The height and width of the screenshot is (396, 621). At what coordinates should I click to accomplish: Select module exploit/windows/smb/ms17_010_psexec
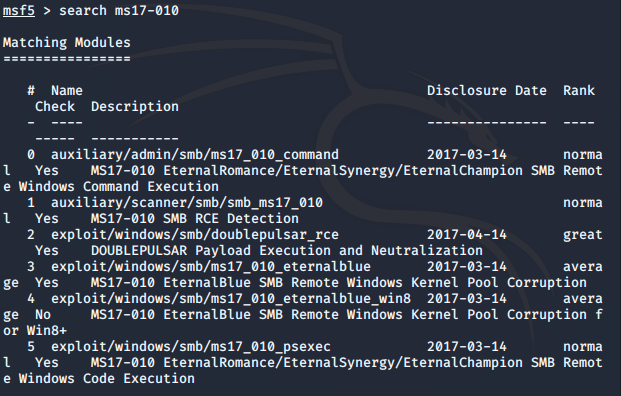point(191,347)
